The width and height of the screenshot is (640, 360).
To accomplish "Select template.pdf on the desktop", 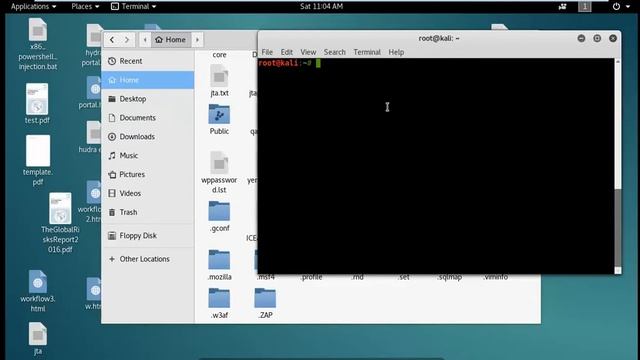I will (38, 151).
